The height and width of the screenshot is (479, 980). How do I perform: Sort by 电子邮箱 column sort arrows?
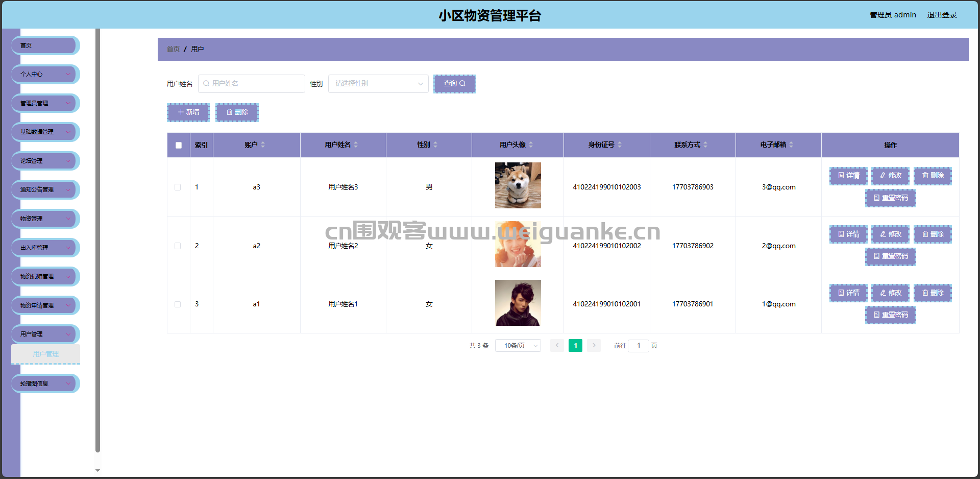click(x=791, y=145)
